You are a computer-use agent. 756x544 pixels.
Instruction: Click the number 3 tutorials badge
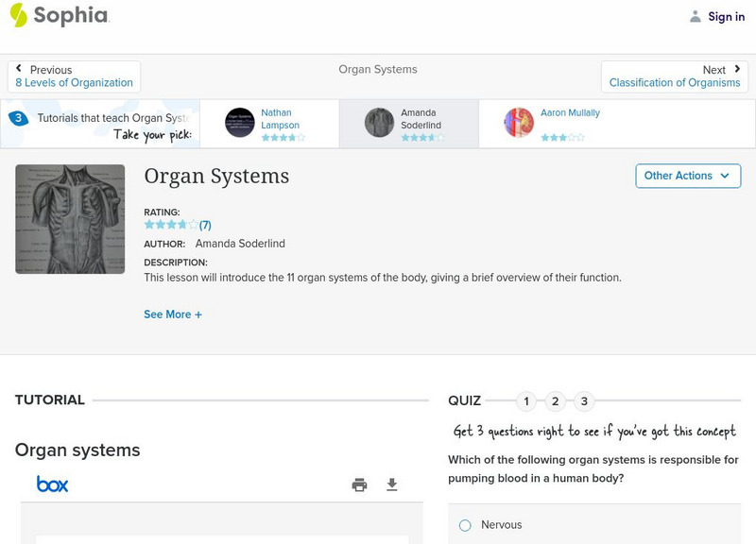(18, 118)
